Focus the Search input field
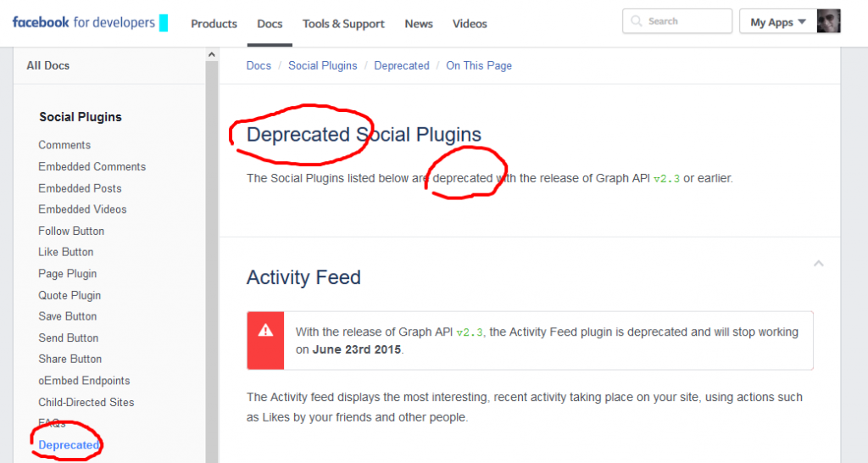Image resolution: width=868 pixels, height=463 pixels. [x=677, y=21]
